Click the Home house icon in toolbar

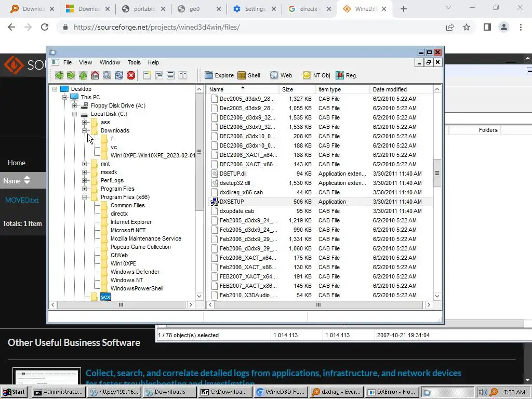95,75
